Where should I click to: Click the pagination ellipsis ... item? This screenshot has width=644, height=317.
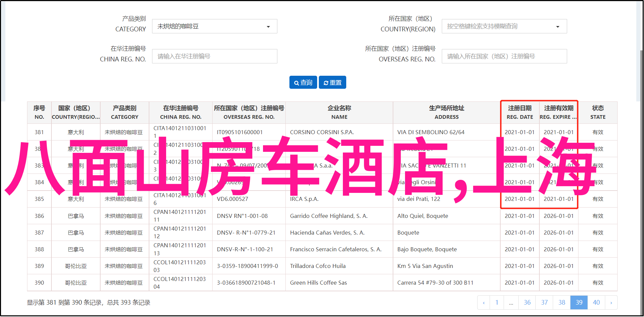click(511, 303)
